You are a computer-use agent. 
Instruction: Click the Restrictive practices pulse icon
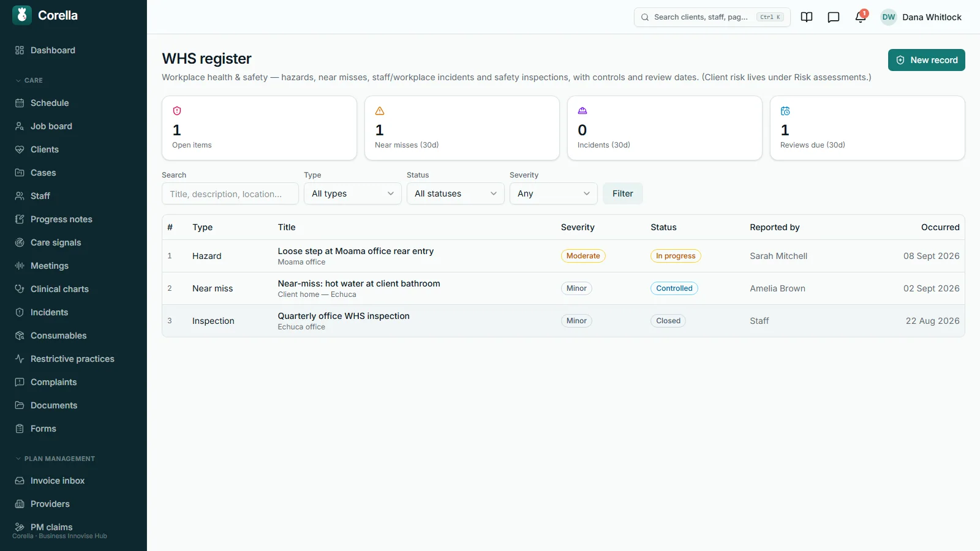click(20, 359)
